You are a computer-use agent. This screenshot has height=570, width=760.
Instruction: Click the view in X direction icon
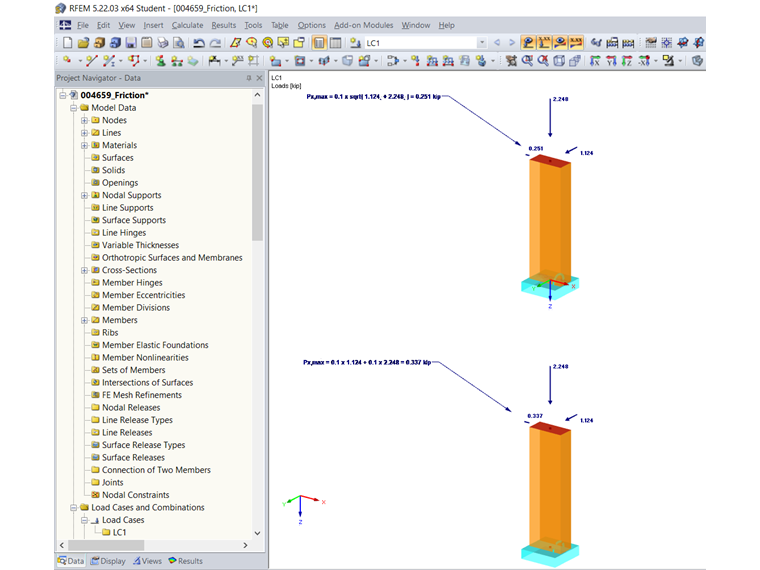[x=595, y=61]
